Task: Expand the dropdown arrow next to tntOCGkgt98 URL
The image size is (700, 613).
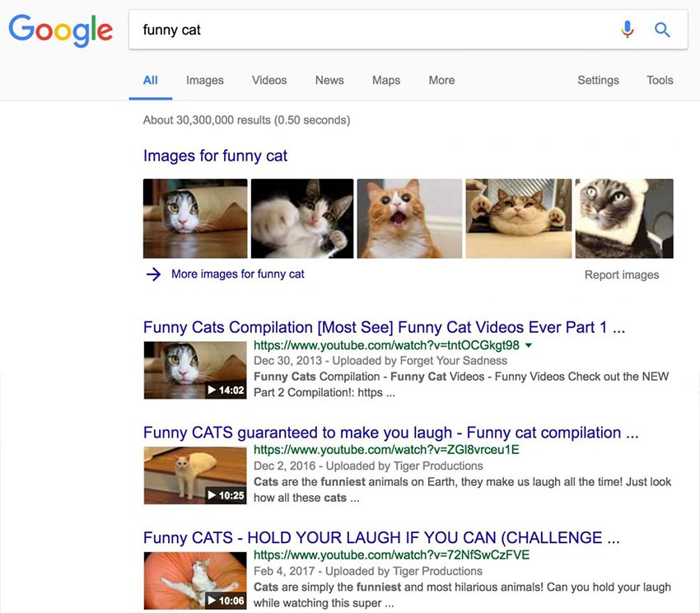Action: tap(529, 345)
